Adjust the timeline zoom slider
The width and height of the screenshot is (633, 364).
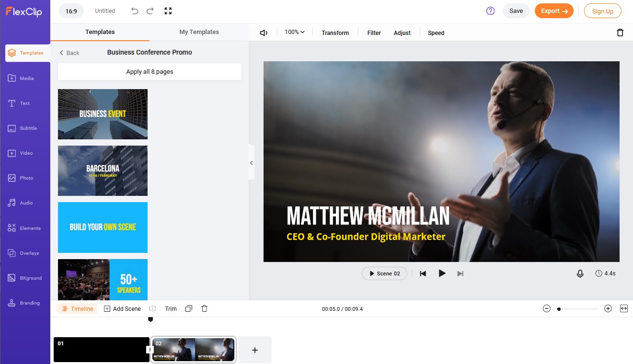[559, 309]
